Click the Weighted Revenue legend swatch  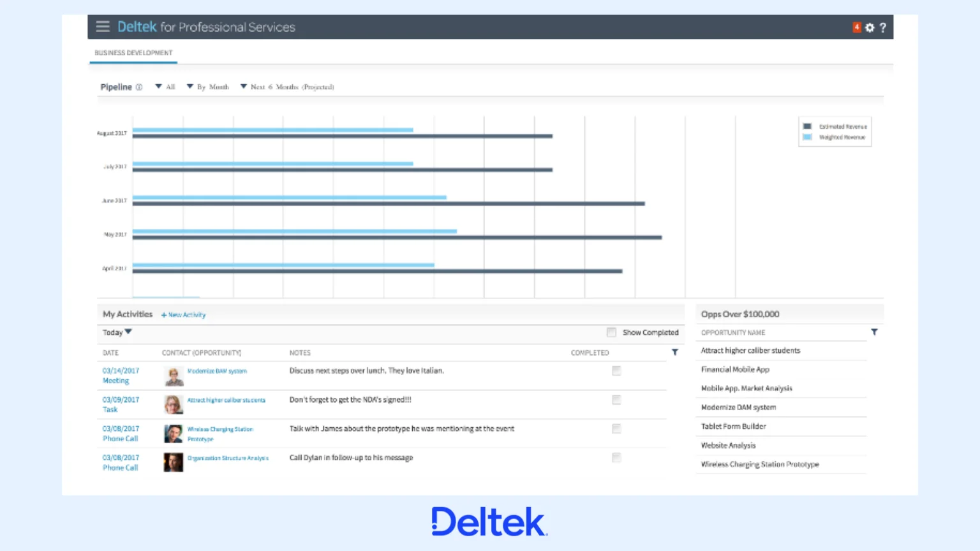807,137
